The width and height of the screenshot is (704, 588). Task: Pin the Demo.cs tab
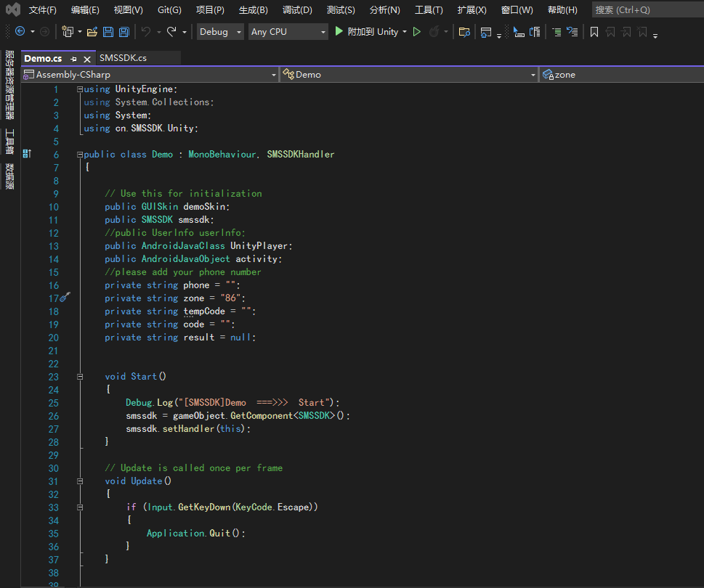tap(73, 59)
